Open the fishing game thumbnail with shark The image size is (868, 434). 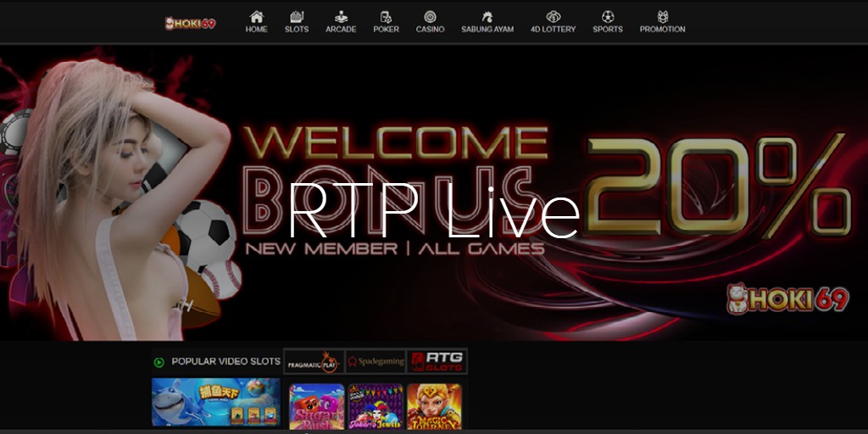point(216,403)
